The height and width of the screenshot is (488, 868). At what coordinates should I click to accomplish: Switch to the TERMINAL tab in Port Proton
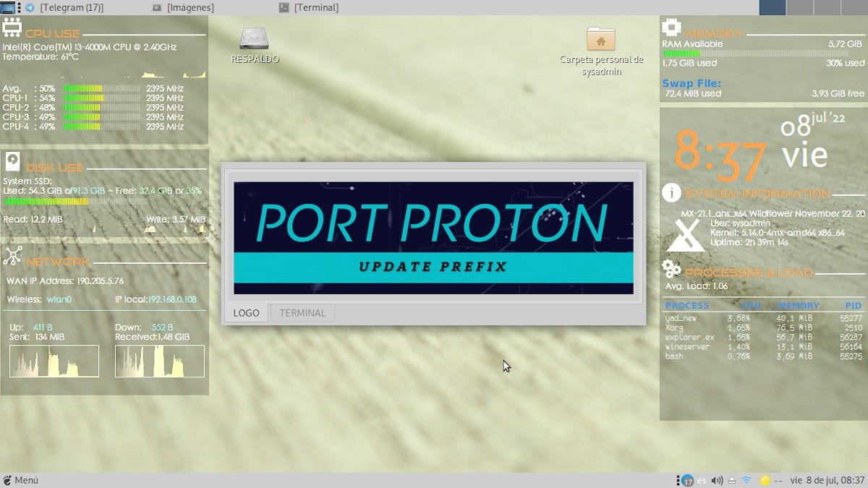click(x=302, y=313)
